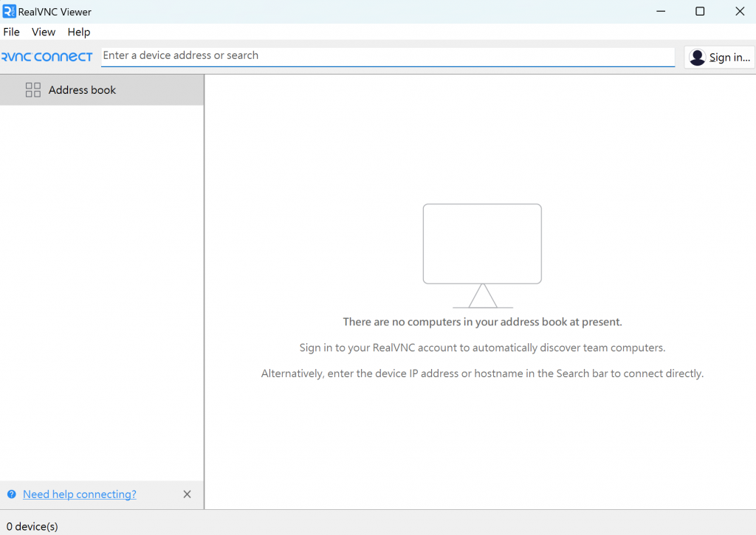Click the Address book grid icon
The height and width of the screenshot is (535, 756).
32,89
